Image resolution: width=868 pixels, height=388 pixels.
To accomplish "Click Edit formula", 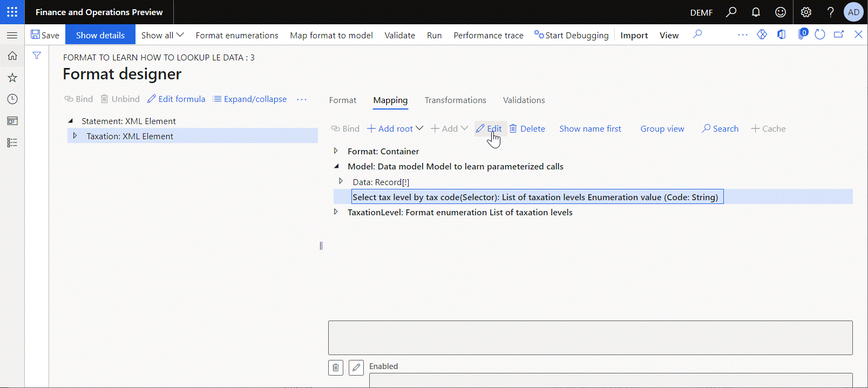I will point(177,99).
